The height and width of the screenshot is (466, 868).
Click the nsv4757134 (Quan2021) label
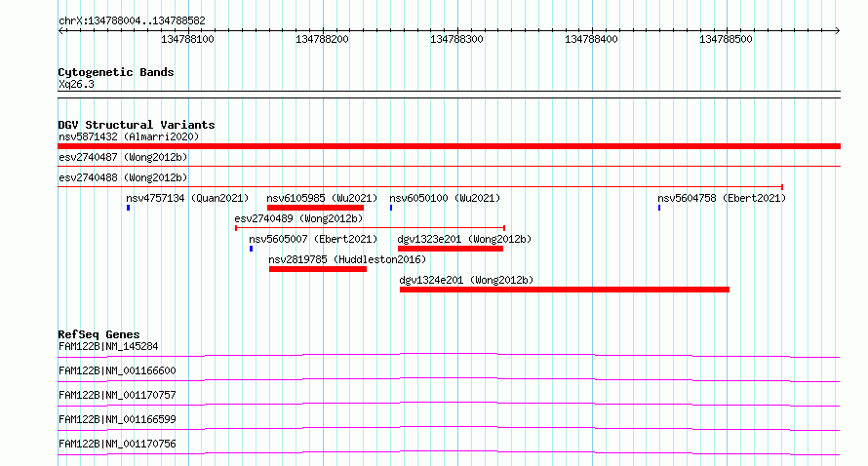pos(187,198)
